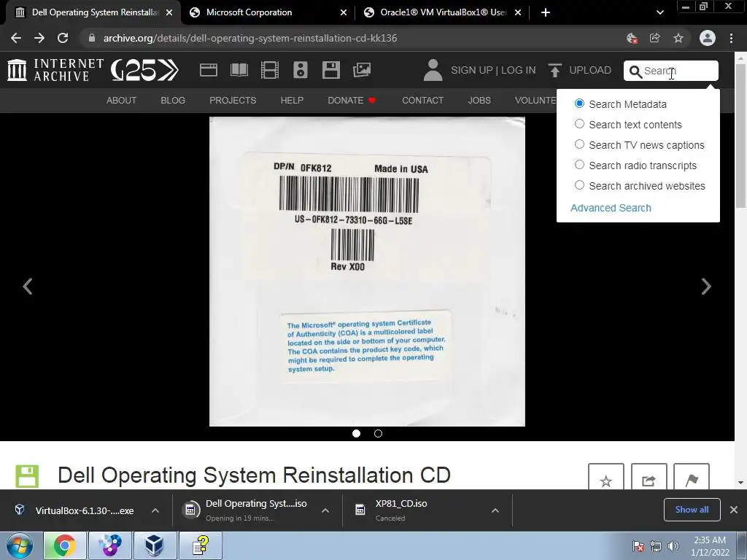Go to previous image with left chevron
This screenshot has width=747, height=560.
(x=28, y=286)
